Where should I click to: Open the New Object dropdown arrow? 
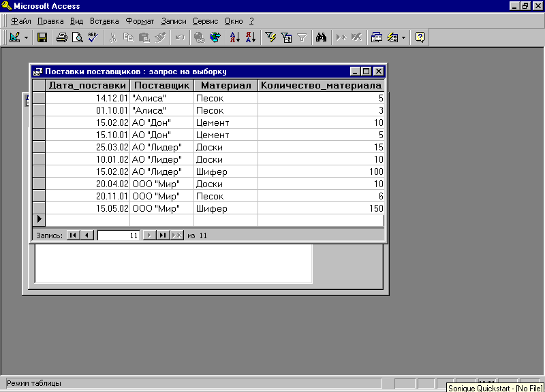[x=403, y=37]
